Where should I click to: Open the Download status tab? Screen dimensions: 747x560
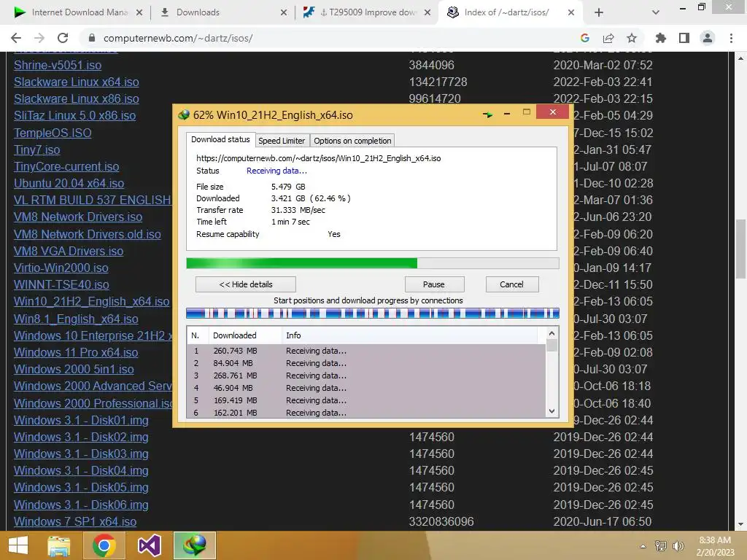pos(220,139)
